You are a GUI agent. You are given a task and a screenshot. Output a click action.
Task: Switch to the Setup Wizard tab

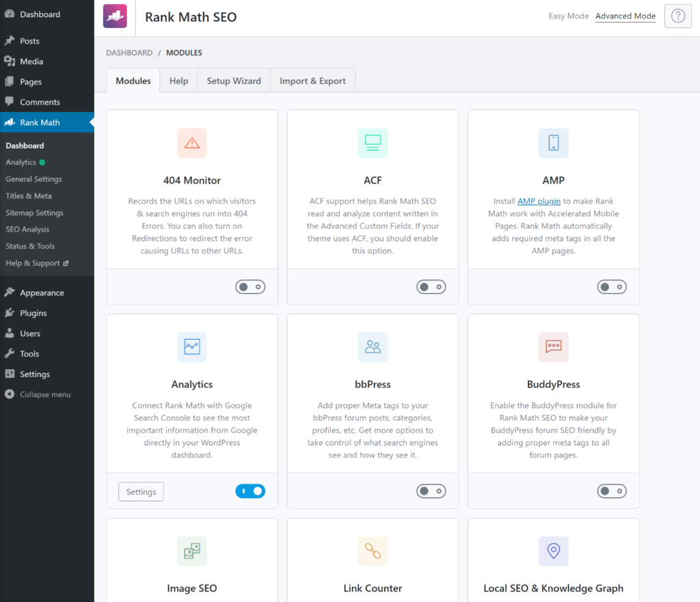(234, 81)
